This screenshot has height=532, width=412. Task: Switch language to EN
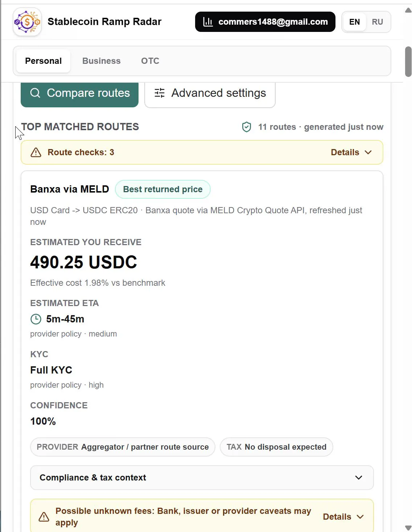coord(354,22)
